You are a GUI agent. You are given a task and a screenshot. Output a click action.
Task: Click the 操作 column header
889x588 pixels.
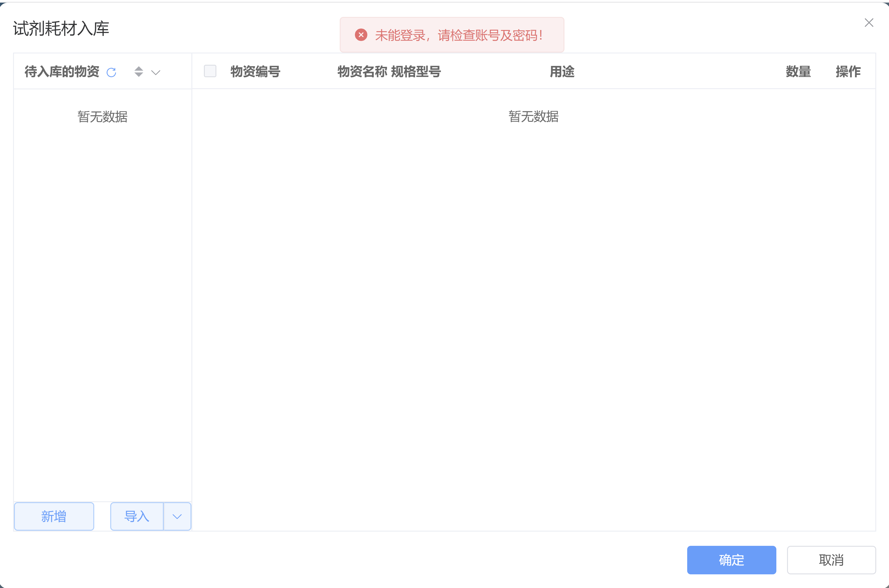[848, 71]
